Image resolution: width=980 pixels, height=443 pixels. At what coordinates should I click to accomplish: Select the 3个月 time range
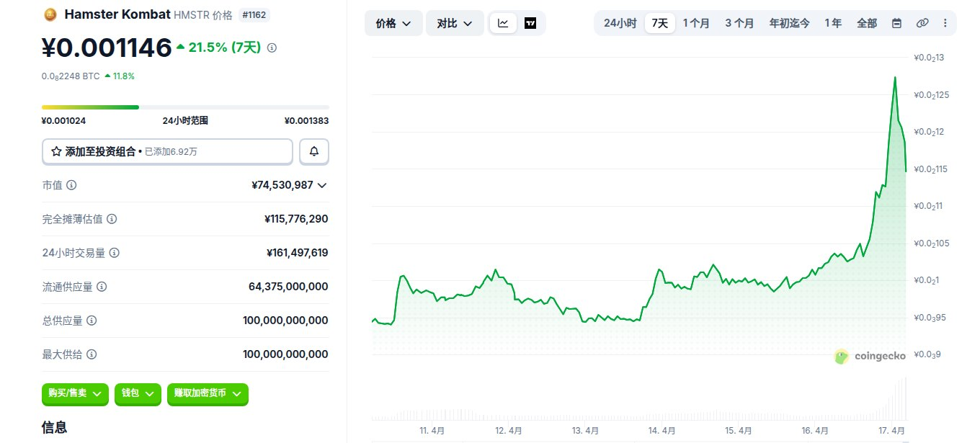pos(739,23)
